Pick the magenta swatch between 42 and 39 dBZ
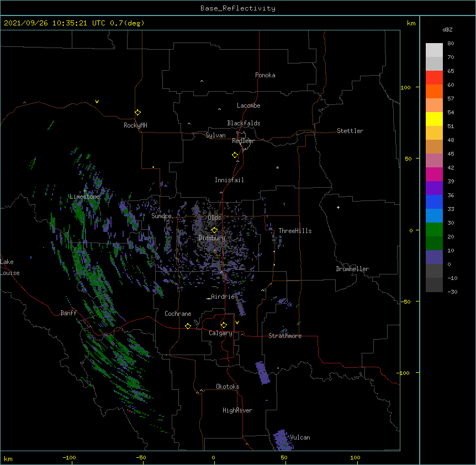 [434, 174]
